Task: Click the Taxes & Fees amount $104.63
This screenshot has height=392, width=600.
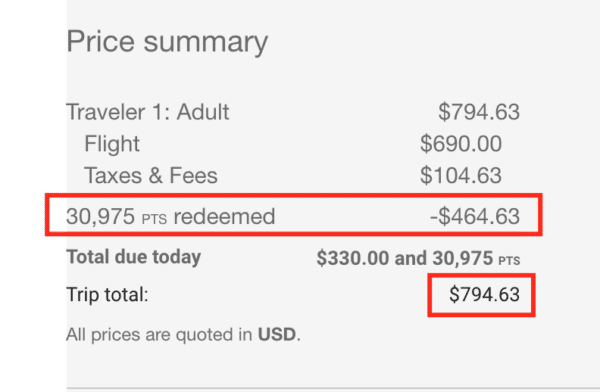Action: coord(461,176)
